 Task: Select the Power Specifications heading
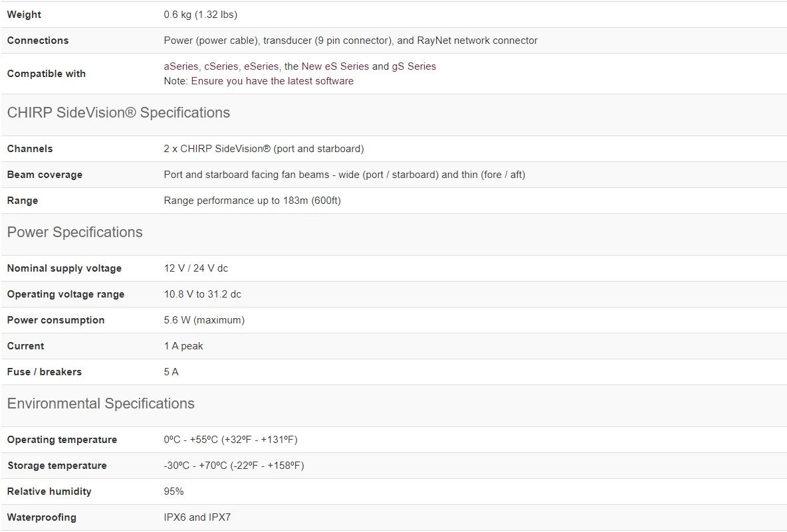click(74, 232)
